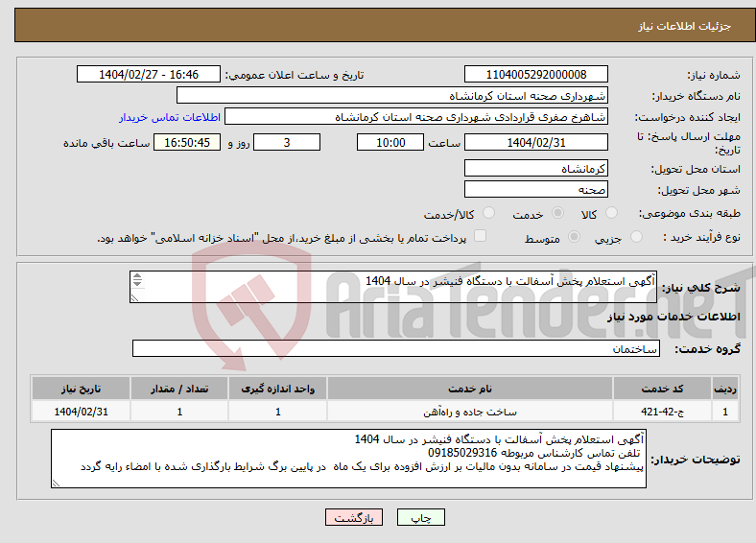Click the نام دستگاه خریدار field
756x543 pixels.
click(392, 96)
